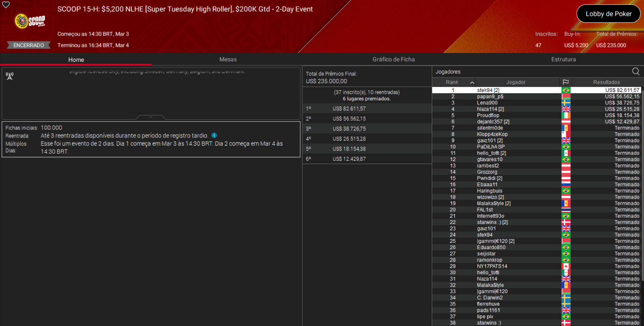
Task: Click the UK flag beside Naza114
Action: click(566, 109)
